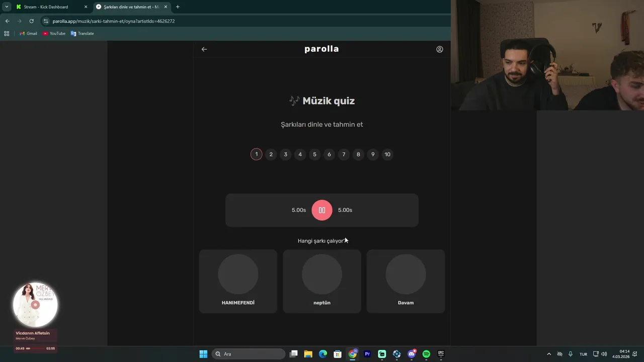644x362 pixels.
Task: Expand hidden system tray icons chevron
Action: 549,354
